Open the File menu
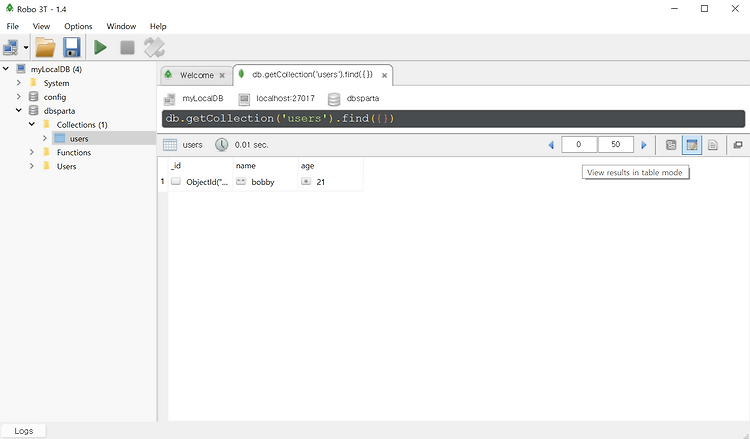The height and width of the screenshot is (439, 750). [12, 26]
